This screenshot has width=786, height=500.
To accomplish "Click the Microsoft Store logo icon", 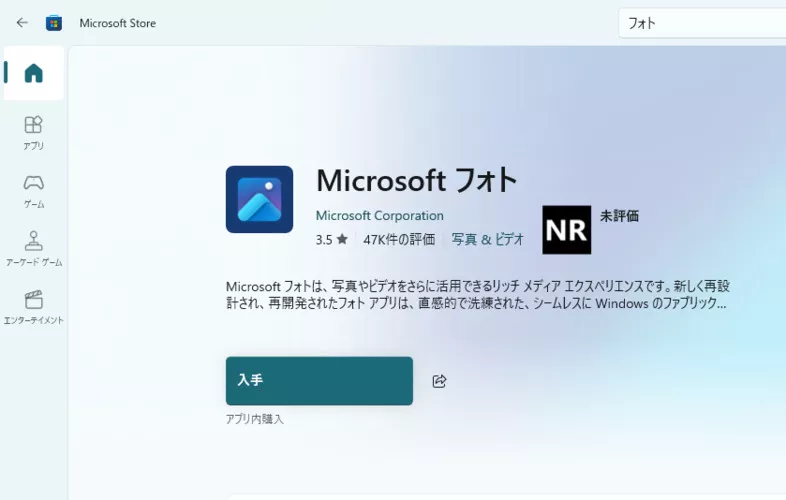I will tap(54, 23).
